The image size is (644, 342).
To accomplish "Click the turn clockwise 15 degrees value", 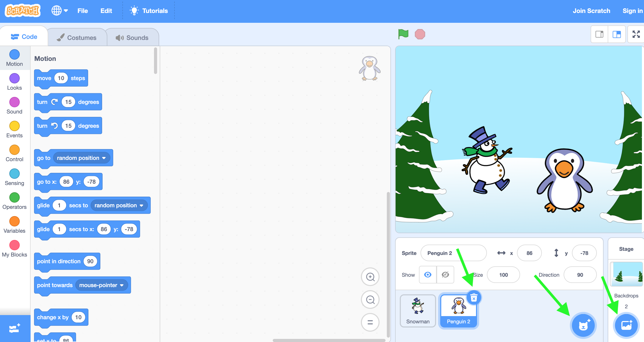I will click(x=68, y=102).
